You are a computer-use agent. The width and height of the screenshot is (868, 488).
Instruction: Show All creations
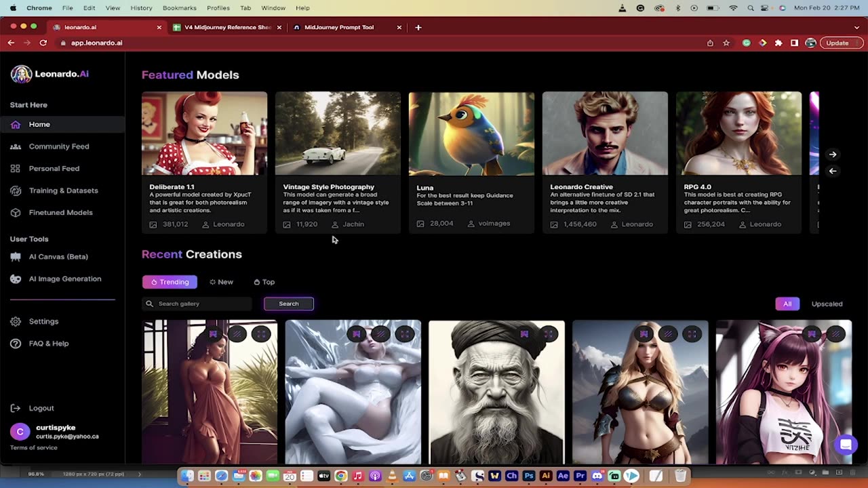click(787, 304)
